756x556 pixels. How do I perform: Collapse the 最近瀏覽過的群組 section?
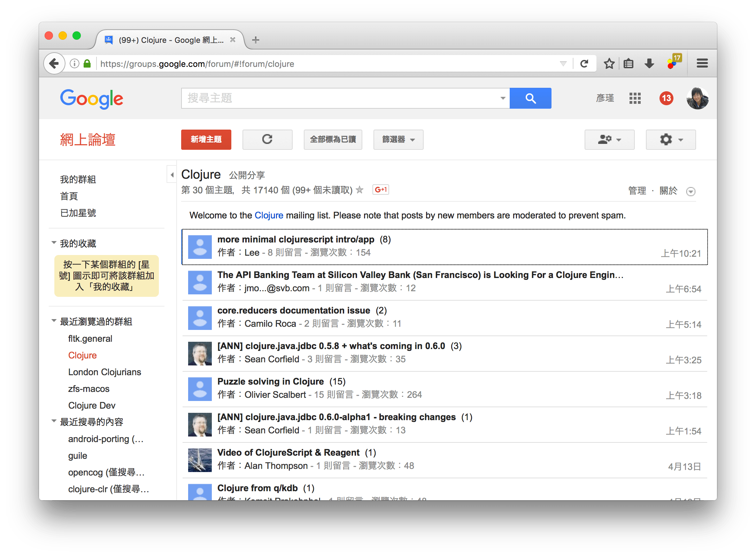click(x=54, y=321)
